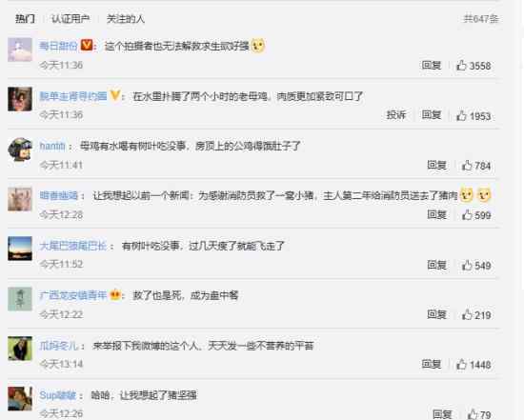Select the 热门 comments tab
Viewport: 524px width, 420px height.
(x=25, y=19)
